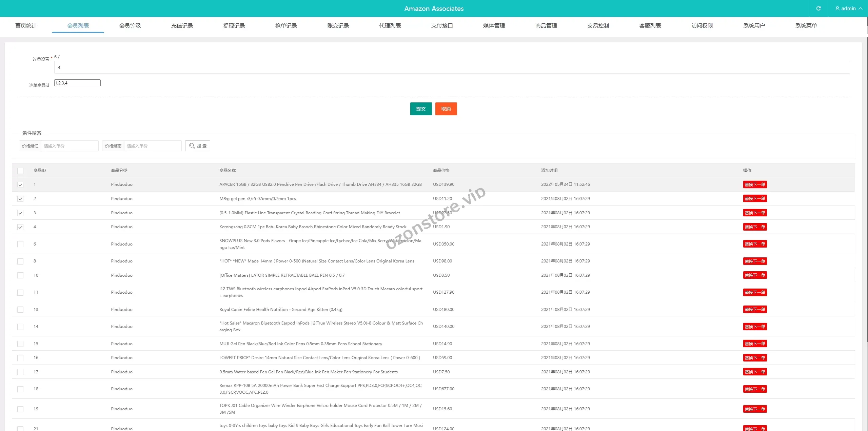Switch to 商品管理 tab

point(546,26)
